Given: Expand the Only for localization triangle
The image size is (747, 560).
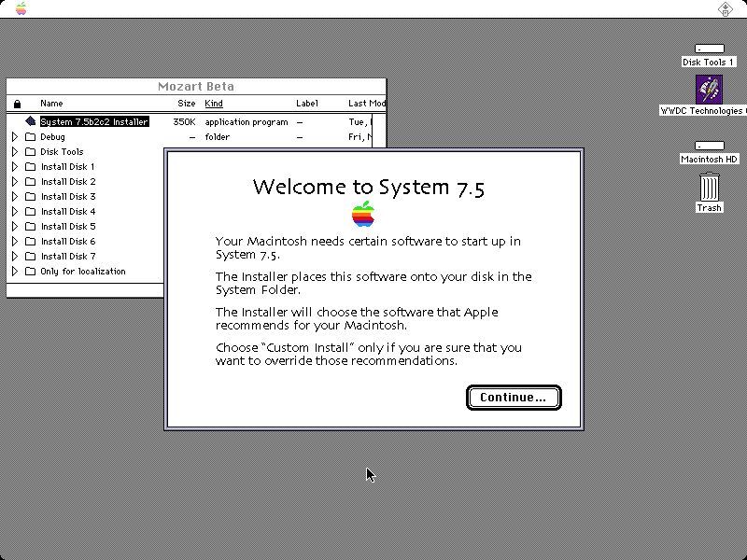Looking at the screenshot, I should click(x=15, y=271).
